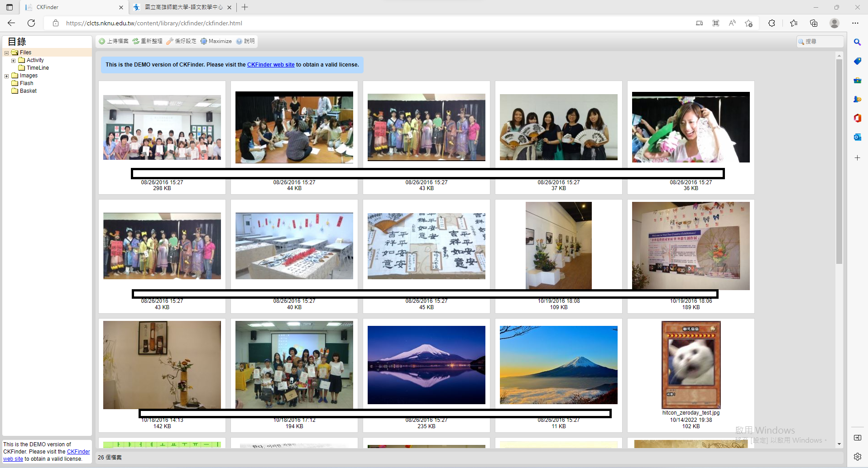Screen dimensions: 868x468
Task: Select the 37 KB thumbnail of women with fans
Action: point(559,127)
